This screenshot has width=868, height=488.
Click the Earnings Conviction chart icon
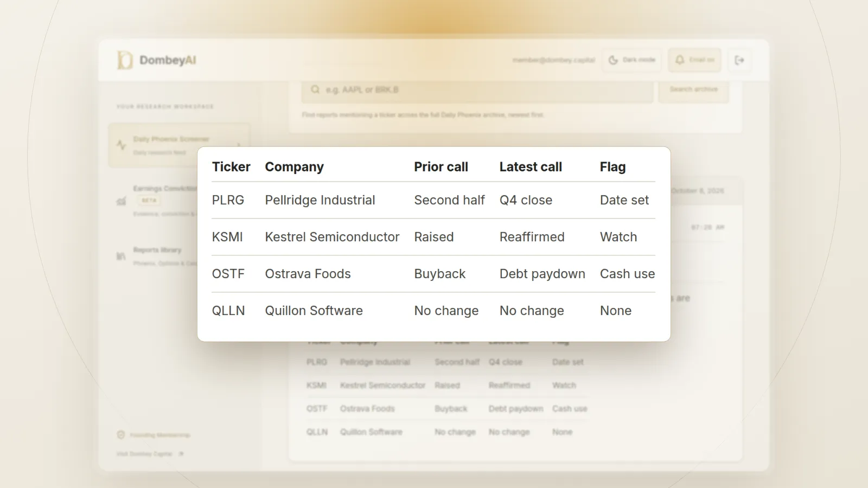coord(122,201)
